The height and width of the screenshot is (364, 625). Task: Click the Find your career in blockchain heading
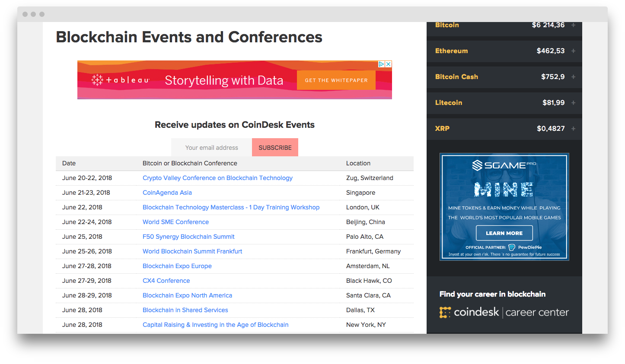click(492, 294)
